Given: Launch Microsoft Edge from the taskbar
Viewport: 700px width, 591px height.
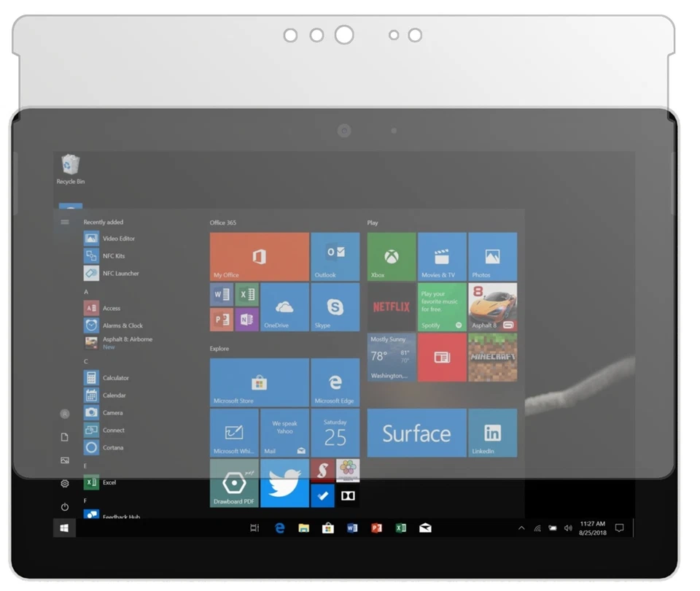Looking at the screenshot, I should coord(280,527).
